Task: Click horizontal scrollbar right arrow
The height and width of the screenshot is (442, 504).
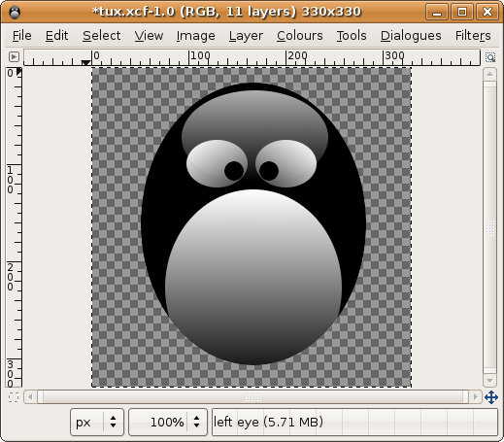Action: point(476,396)
